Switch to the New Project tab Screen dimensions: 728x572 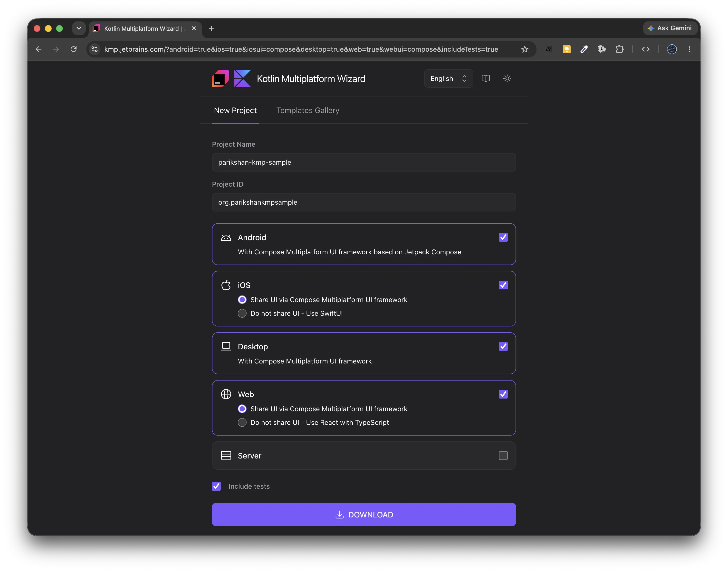(235, 111)
